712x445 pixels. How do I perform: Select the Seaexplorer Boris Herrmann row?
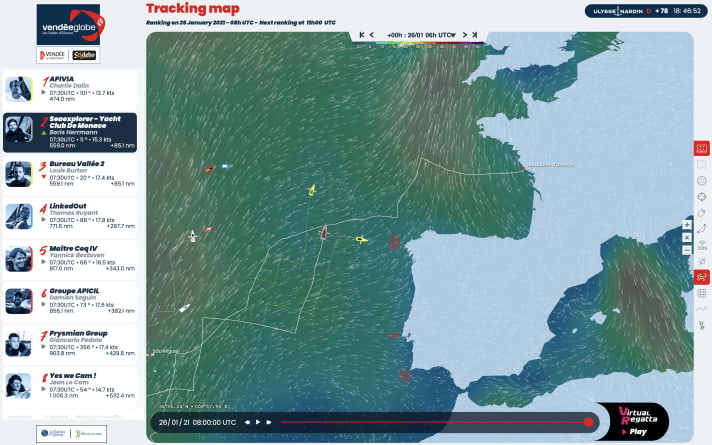coord(70,132)
